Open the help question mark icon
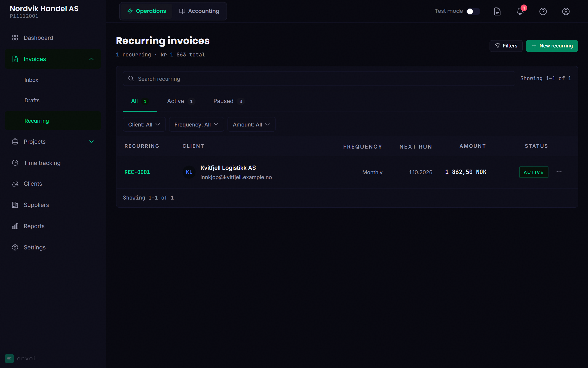Viewport: 588px width, 368px height. 543,11
